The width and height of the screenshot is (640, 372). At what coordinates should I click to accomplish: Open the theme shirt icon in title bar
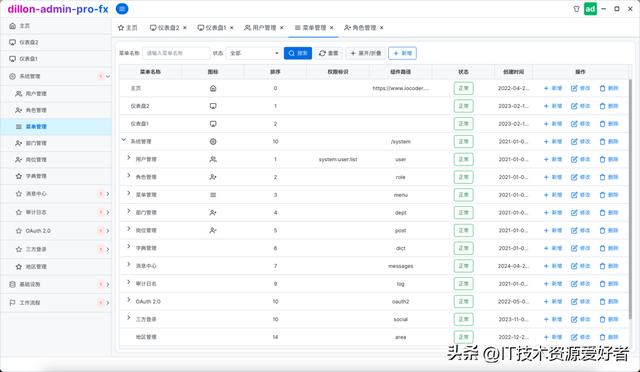(x=576, y=9)
